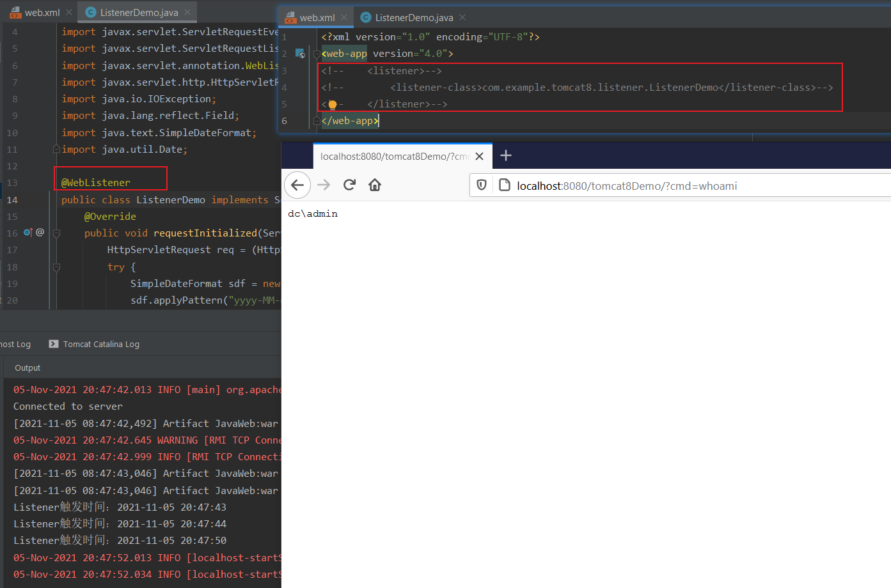Go to browser home page

coord(375,185)
